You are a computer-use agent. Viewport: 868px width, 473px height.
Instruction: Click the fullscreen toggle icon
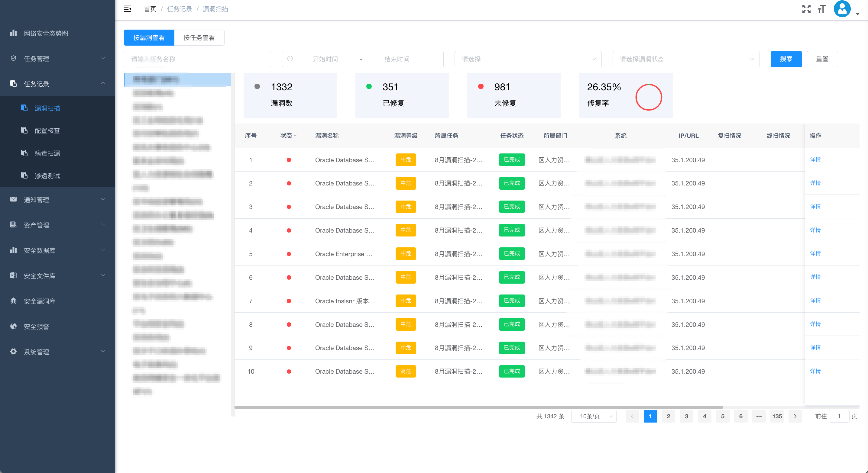coord(806,9)
